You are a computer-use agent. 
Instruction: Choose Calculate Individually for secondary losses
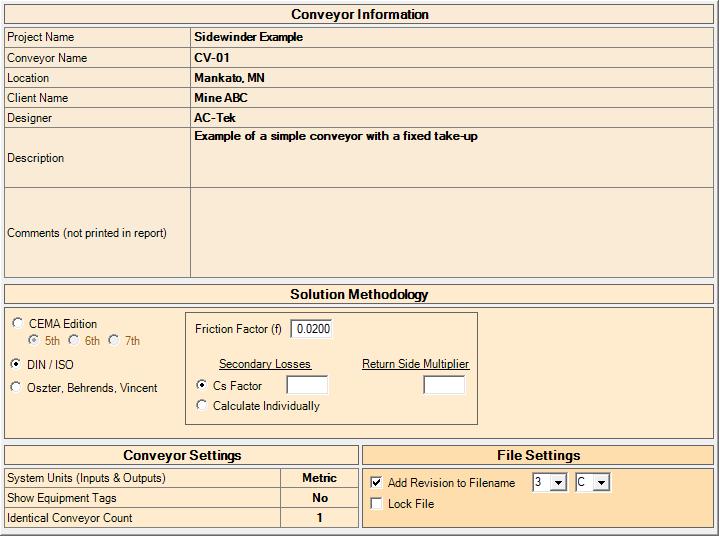(x=203, y=406)
